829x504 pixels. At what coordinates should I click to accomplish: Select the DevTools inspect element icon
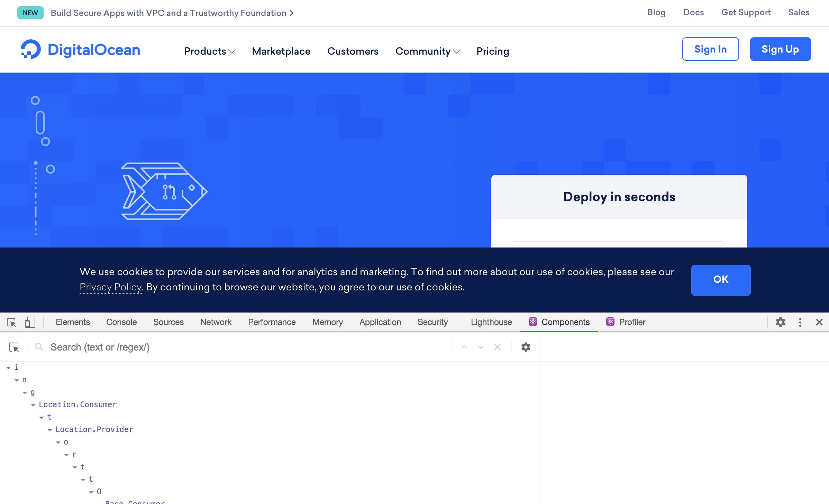pos(11,322)
